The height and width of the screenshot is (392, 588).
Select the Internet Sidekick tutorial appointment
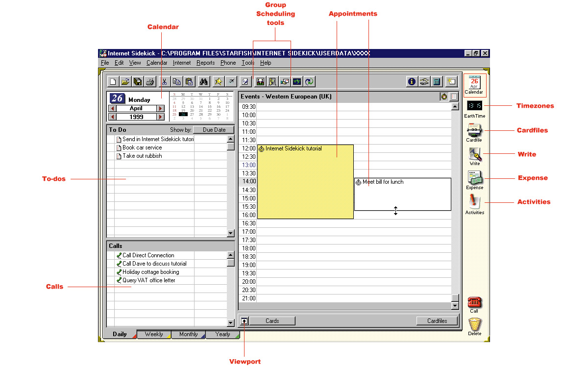click(x=305, y=181)
